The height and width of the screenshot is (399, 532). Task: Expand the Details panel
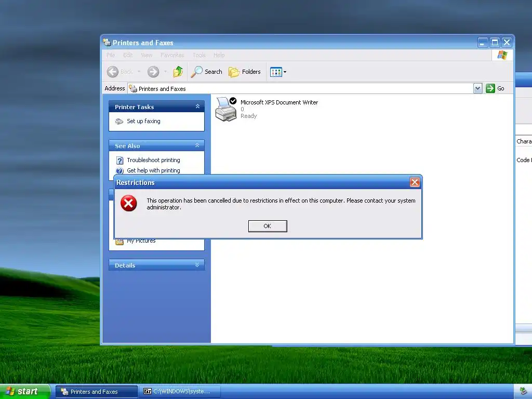(197, 264)
